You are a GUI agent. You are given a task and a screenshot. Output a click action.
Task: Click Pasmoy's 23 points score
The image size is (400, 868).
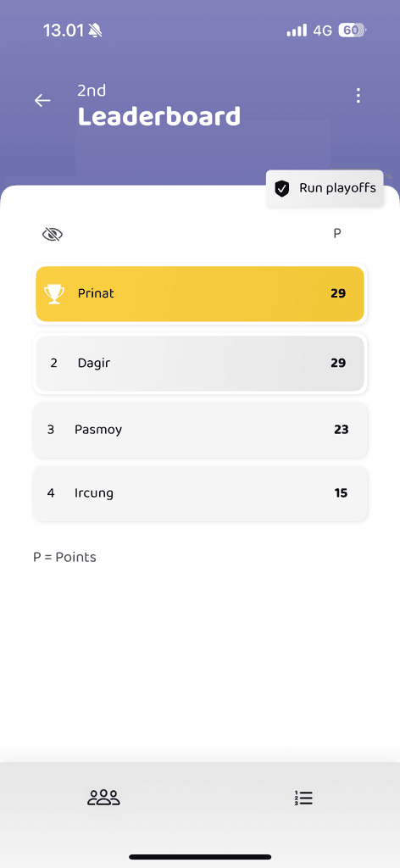(342, 430)
